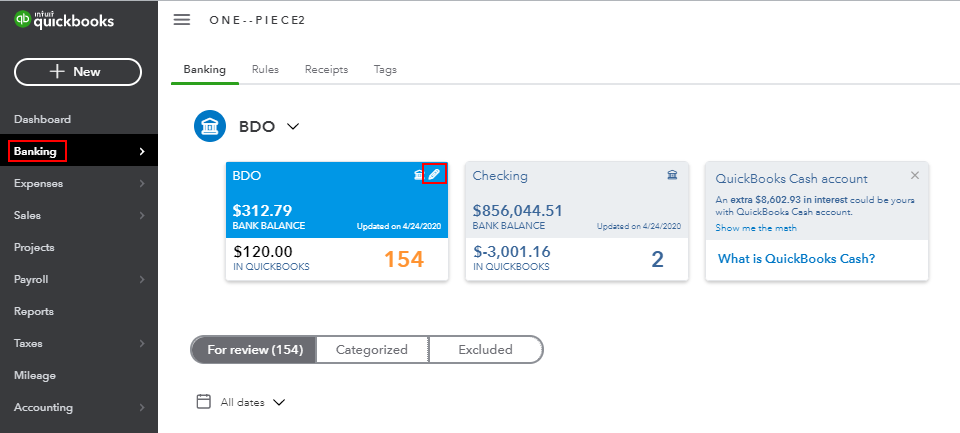Click the bank icon on BDO card
This screenshot has width=960, height=433.
[419, 175]
